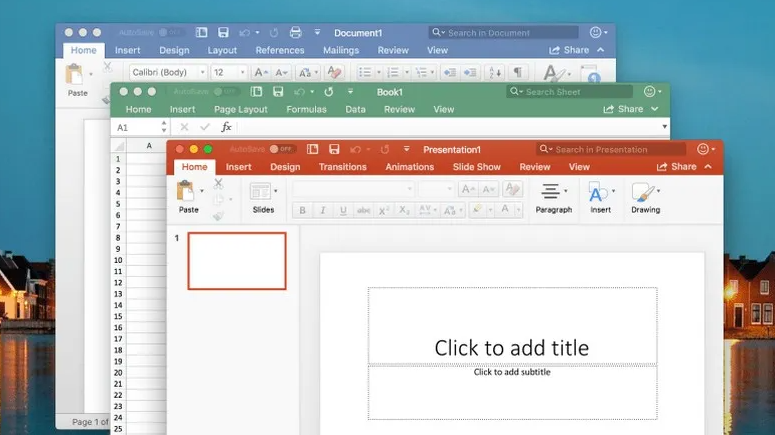
Task: Apply strikethrough in PowerPoint ribbon
Action: 364,211
